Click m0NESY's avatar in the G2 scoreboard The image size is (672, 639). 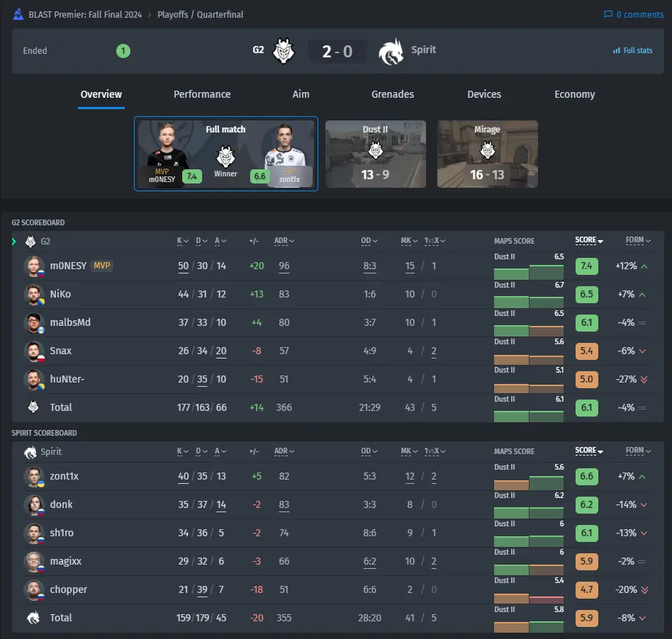(x=34, y=266)
